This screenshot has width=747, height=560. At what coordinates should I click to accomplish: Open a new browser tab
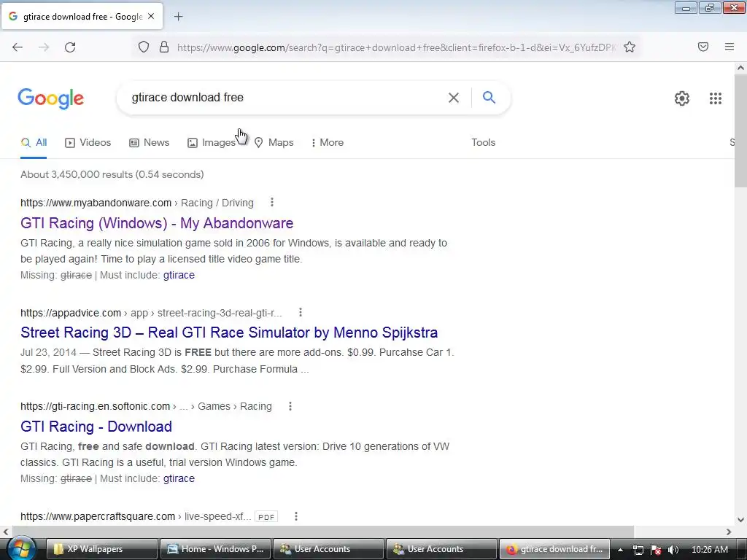[178, 17]
